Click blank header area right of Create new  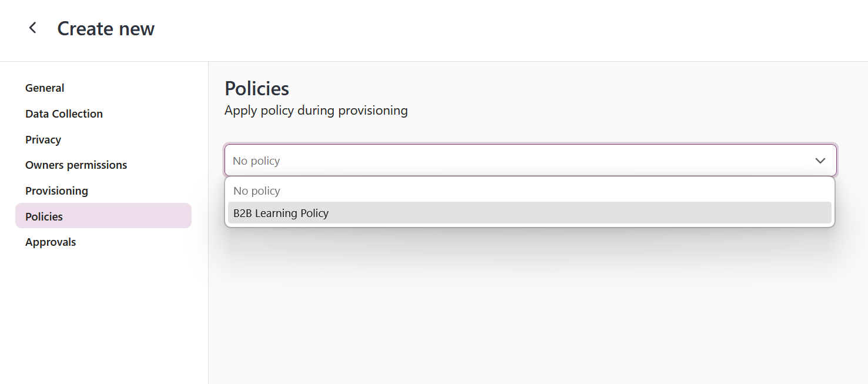click(470, 28)
